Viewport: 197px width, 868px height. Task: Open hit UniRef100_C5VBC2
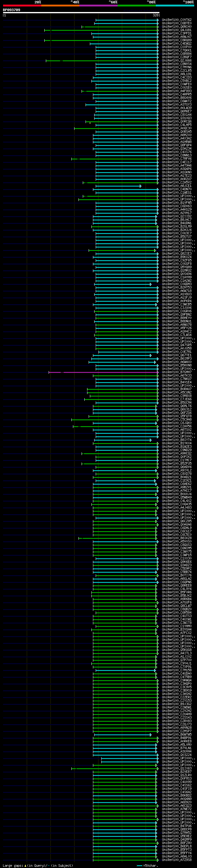(x=177, y=81)
